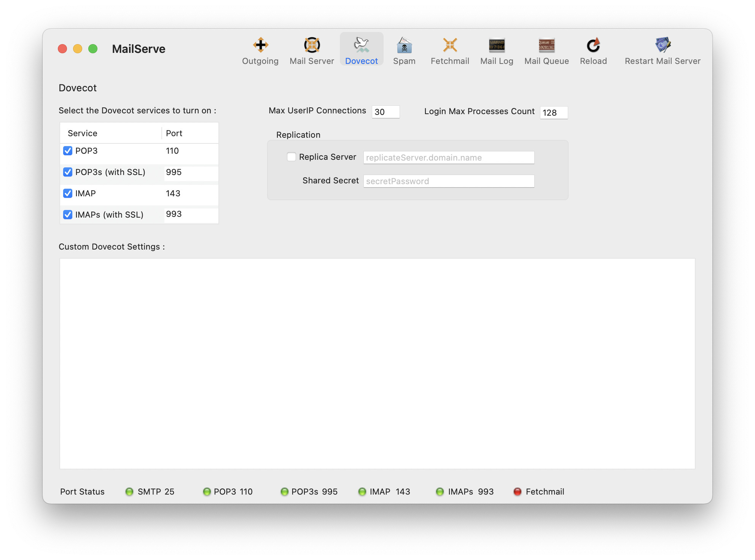Click the Max UserIP Connections field
The image size is (755, 560).
[x=385, y=112]
